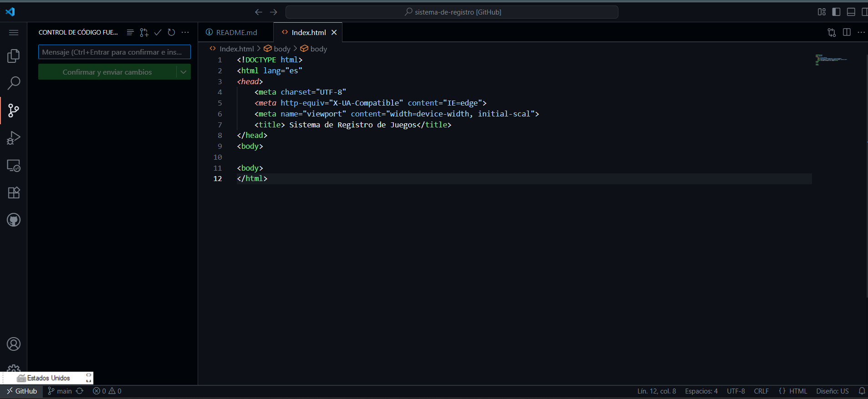Open the GitHub activity bar icon
868x399 pixels.
[14, 220]
